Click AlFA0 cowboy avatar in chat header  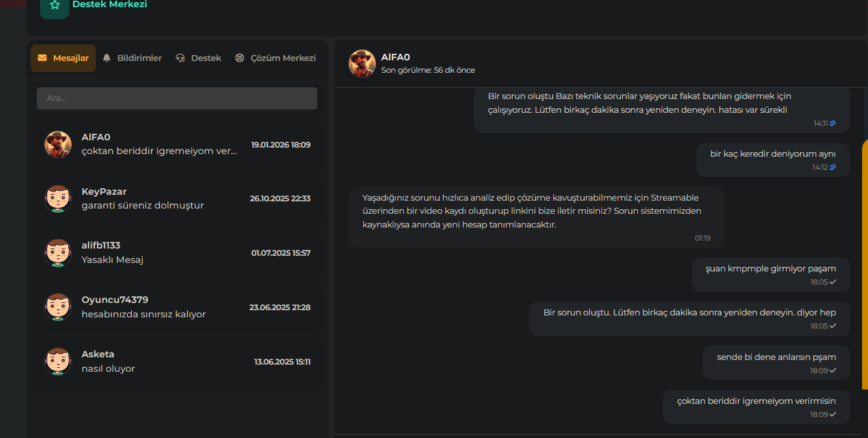tap(362, 64)
